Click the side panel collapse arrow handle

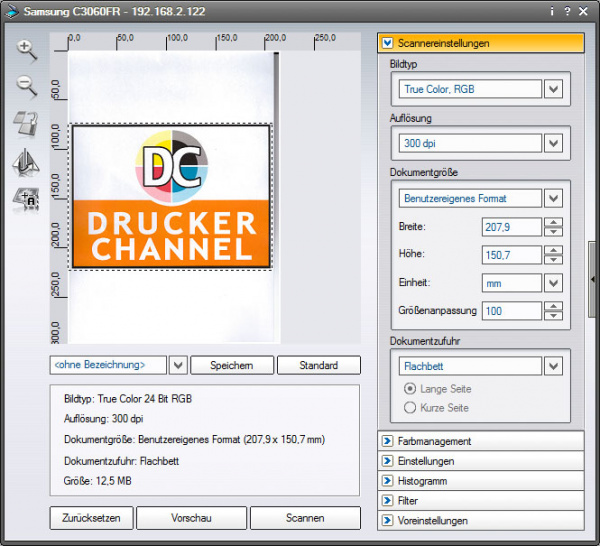click(593, 282)
